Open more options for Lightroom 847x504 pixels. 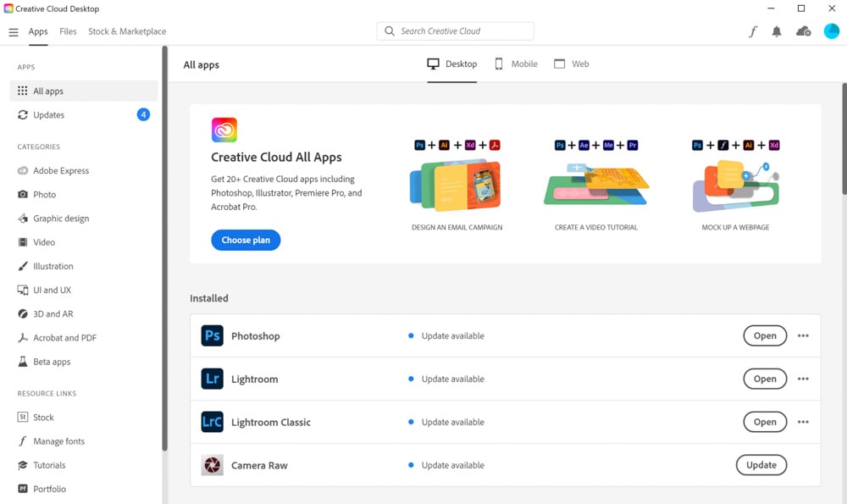pyautogui.click(x=803, y=379)
